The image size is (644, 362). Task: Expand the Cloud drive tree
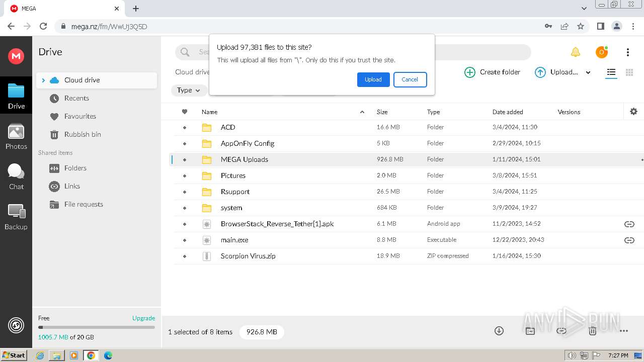tap(43, 80)
